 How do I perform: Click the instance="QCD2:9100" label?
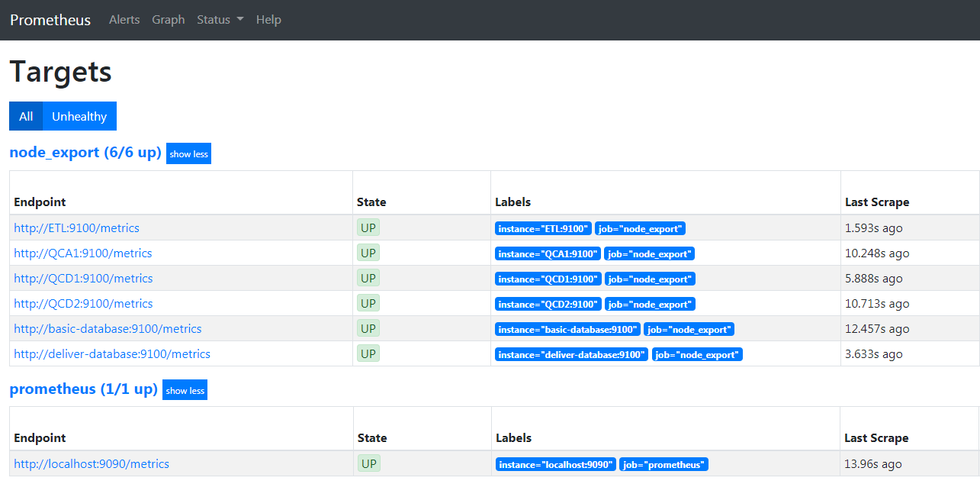coord(548,304)
